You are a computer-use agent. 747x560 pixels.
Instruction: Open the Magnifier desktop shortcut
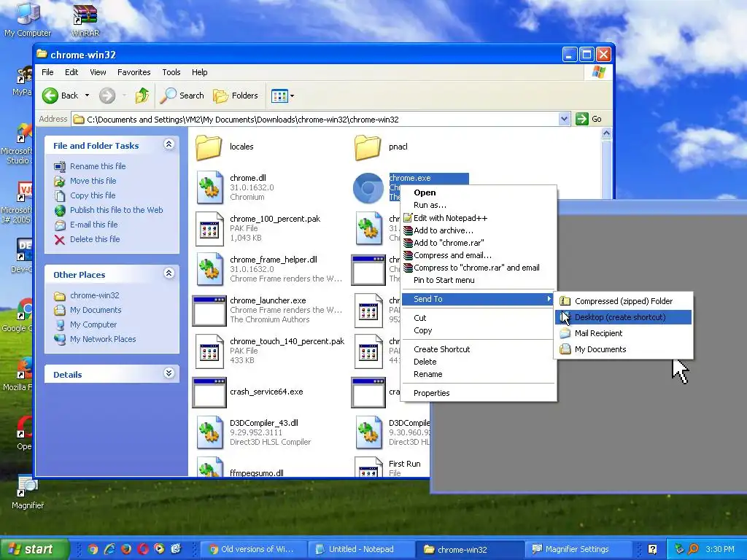pyautogui.click(x=28, y=494)
